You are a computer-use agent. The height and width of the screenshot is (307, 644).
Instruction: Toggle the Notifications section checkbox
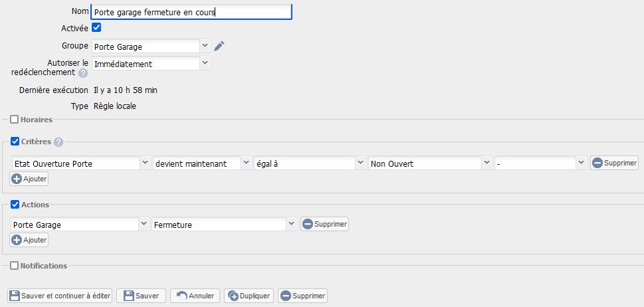(x=15, y=266)
